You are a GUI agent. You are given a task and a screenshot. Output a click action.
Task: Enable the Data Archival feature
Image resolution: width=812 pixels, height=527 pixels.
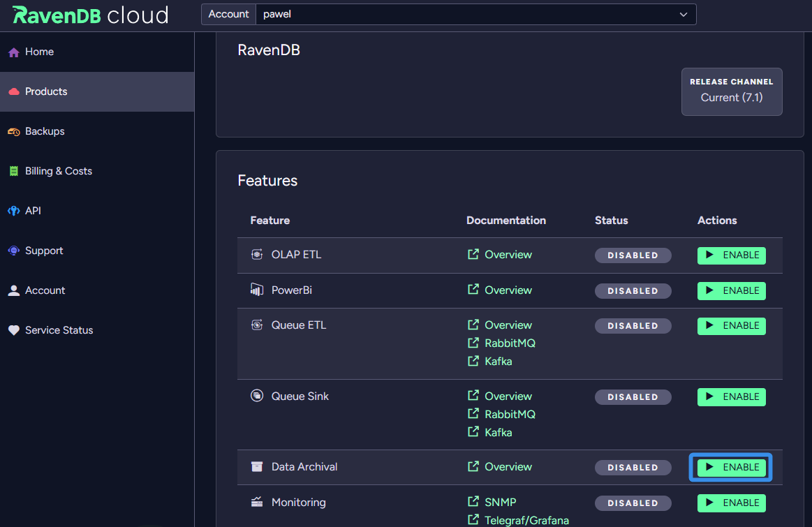(731, 468)
